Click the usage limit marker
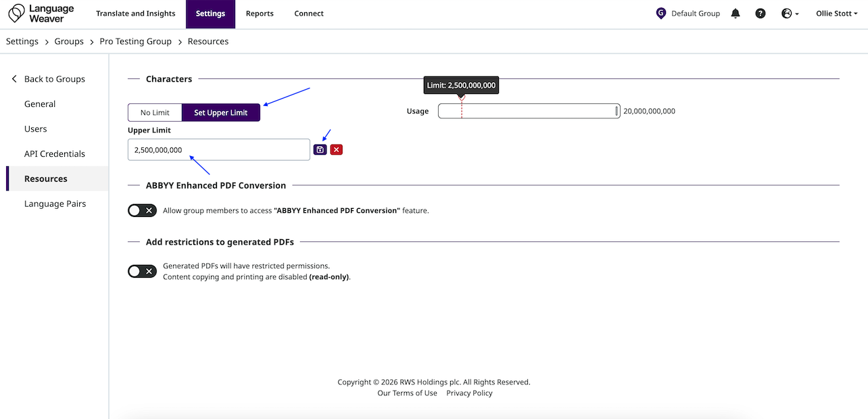Viewport: 868px width, 419px height. [462, 98]
